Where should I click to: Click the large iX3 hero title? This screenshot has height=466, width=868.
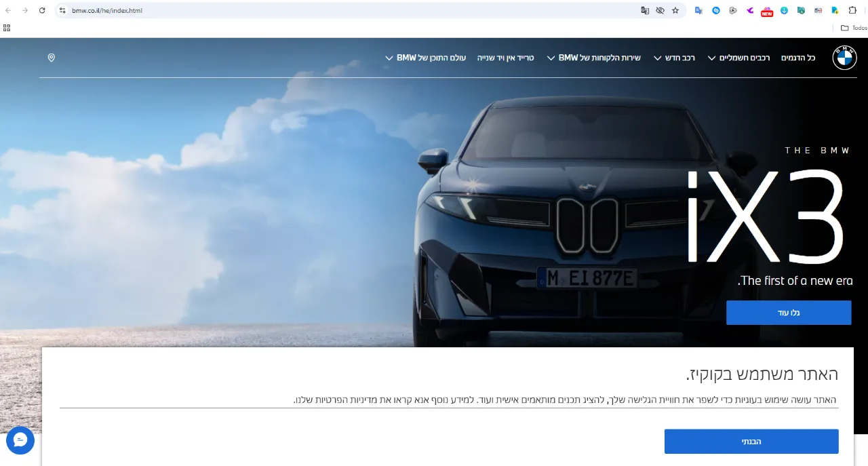click(766, 216)
